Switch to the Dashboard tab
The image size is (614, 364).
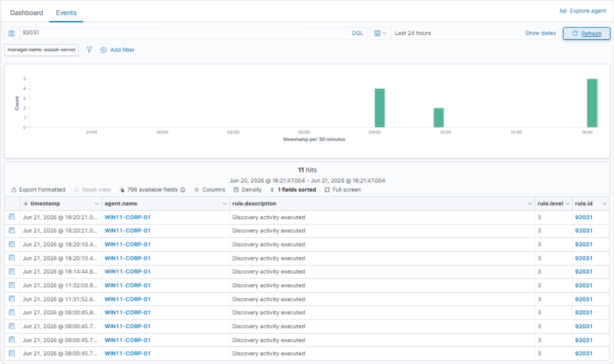click(27, 13)
